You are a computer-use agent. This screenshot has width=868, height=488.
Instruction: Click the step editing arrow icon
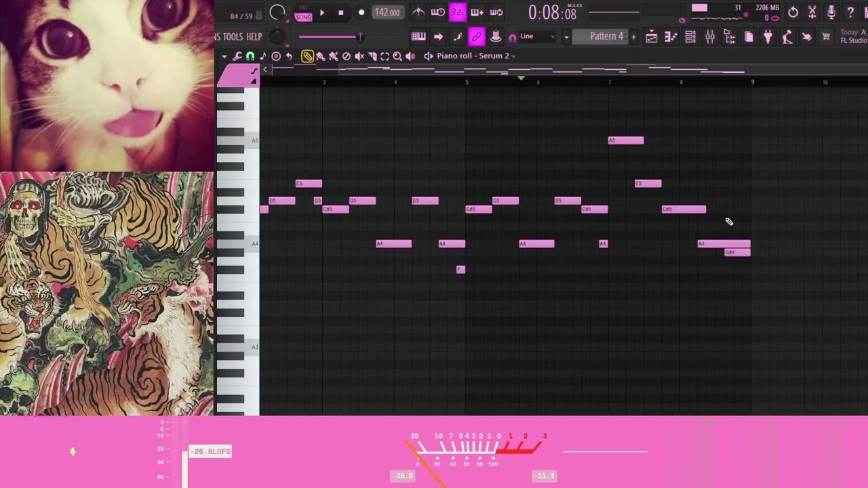click(438, 37)
